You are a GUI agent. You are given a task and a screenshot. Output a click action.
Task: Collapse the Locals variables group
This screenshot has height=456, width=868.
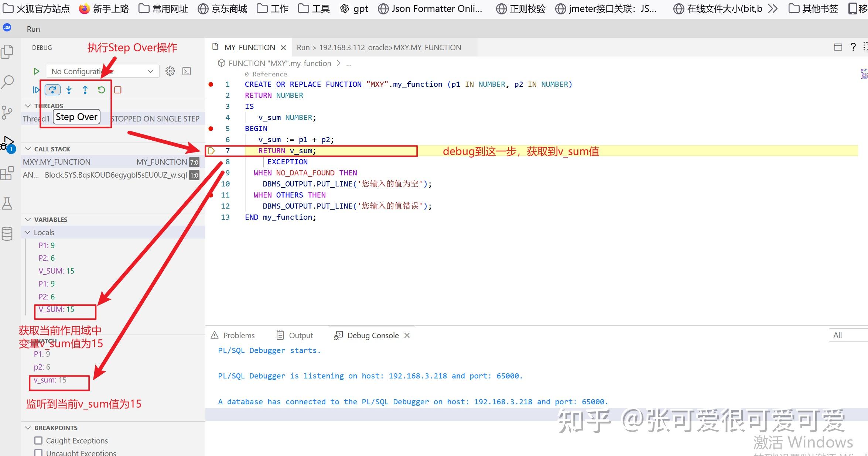click(x=28, y=232)
